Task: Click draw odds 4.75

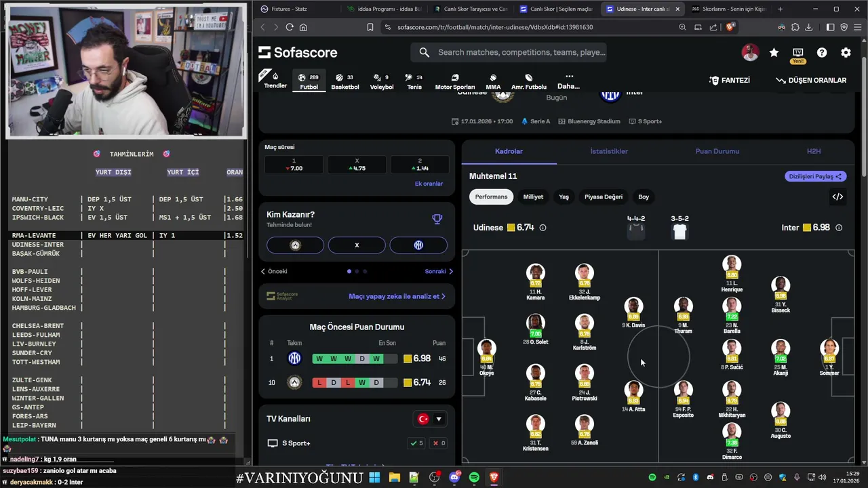Action: pos(357,165)
